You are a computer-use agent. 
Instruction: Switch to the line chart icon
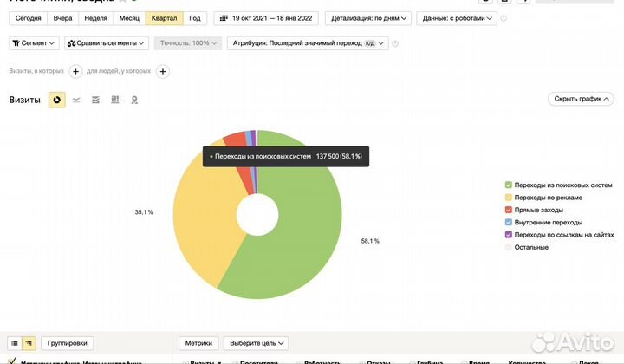point(76,100)
